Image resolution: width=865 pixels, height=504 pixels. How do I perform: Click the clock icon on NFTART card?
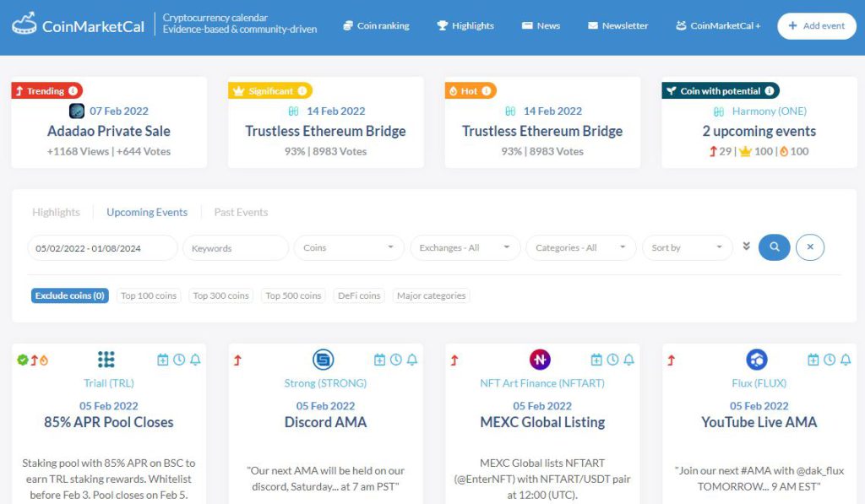point(613,360)
